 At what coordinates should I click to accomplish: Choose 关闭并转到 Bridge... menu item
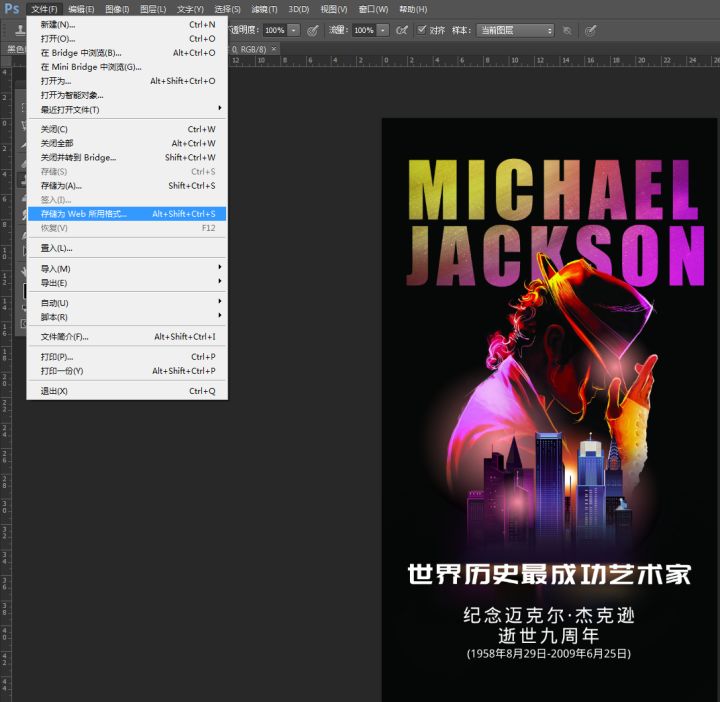coord(127,157)
